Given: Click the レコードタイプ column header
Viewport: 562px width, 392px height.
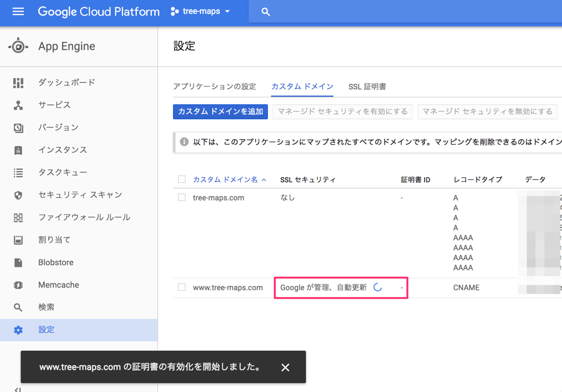Looking at the screenshot, I should (478, 180).
